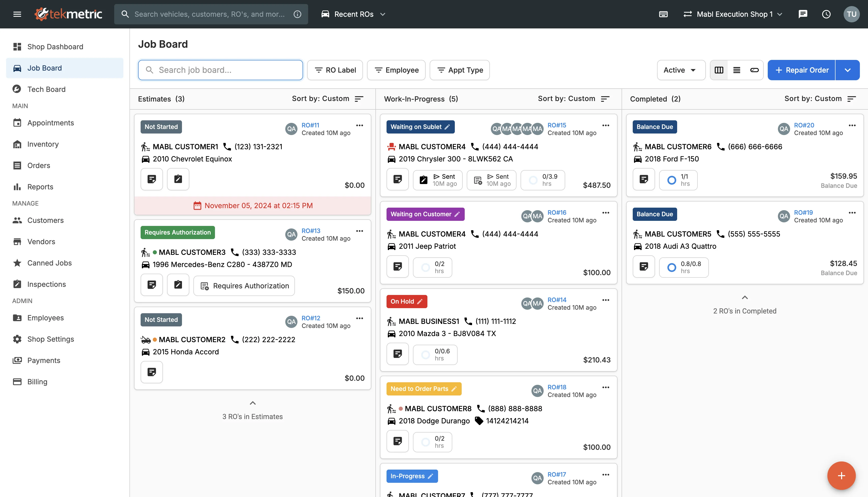868x497 pixels.
Task: Open notes icon on RO#11 card
Action: click(x=152, y=179)
